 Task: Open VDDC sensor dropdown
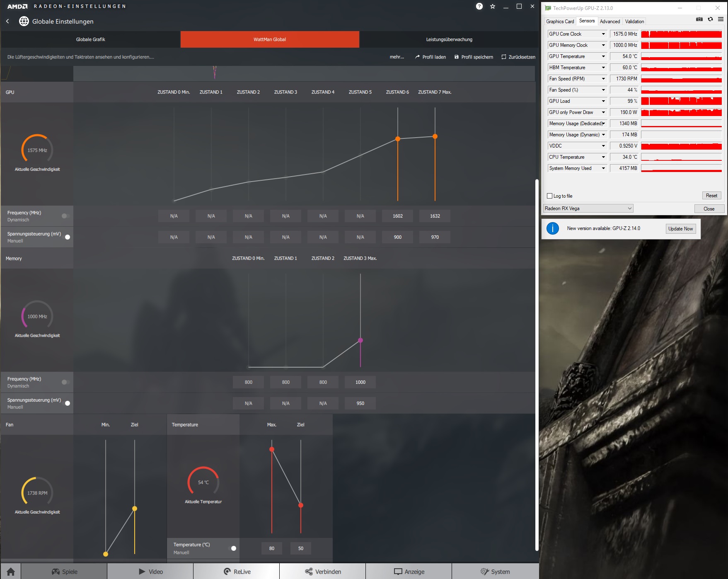coord(603,146)
